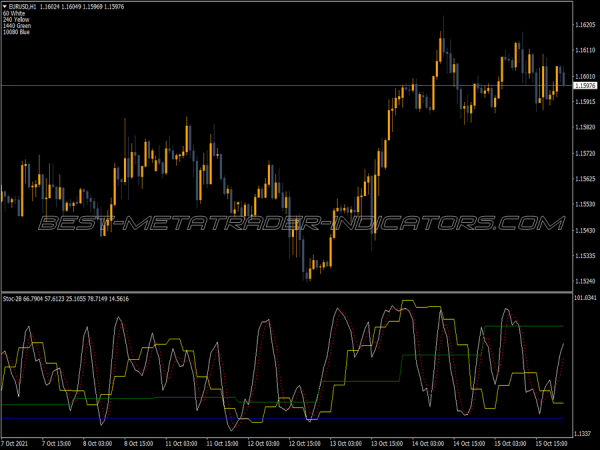This screenshot has width=600, height=450.
Task: Click the '14 Oct 15:00' time axis label
Action: click(x=469, y=443)
